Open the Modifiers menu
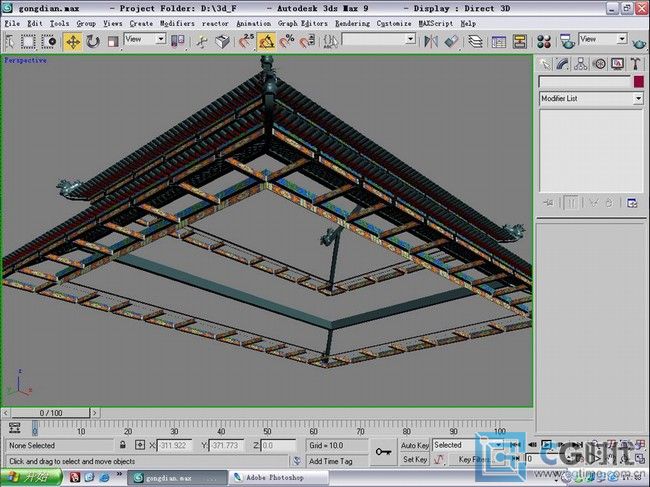Viewport: 650px width, 487px height. click(177, 24)
